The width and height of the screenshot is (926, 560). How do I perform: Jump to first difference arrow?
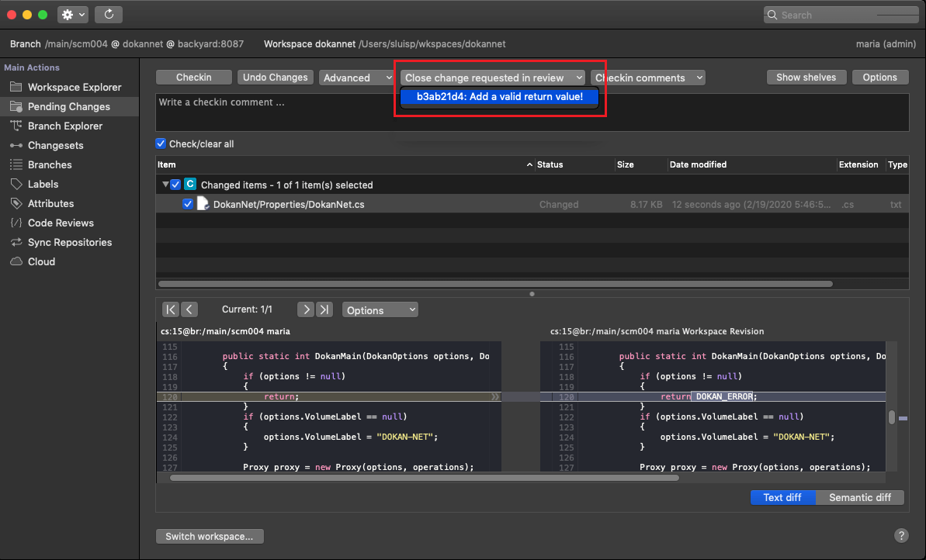click(x=171, y=309)
